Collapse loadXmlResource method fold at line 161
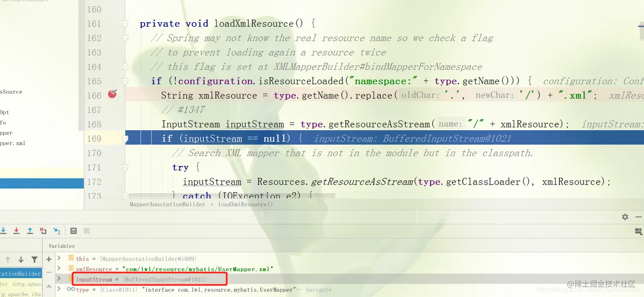The width and height of the screenshot is (644, 297). point(125,24)
